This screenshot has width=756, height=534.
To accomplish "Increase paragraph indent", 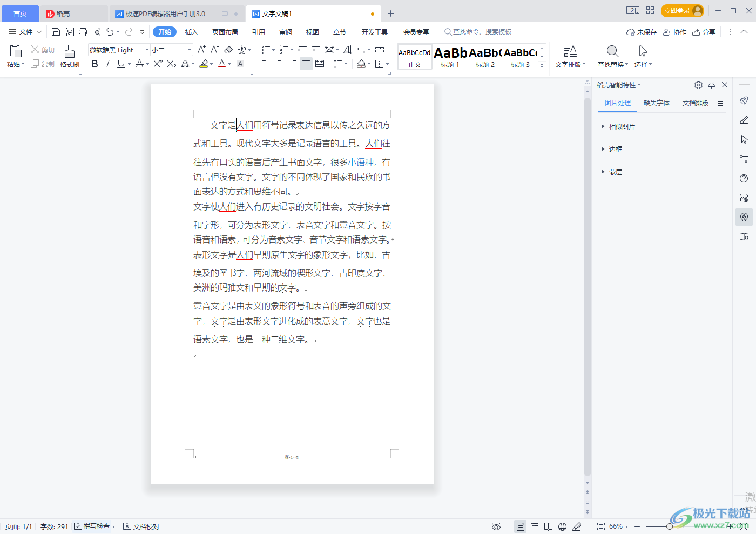I will (x=316, y=50).
